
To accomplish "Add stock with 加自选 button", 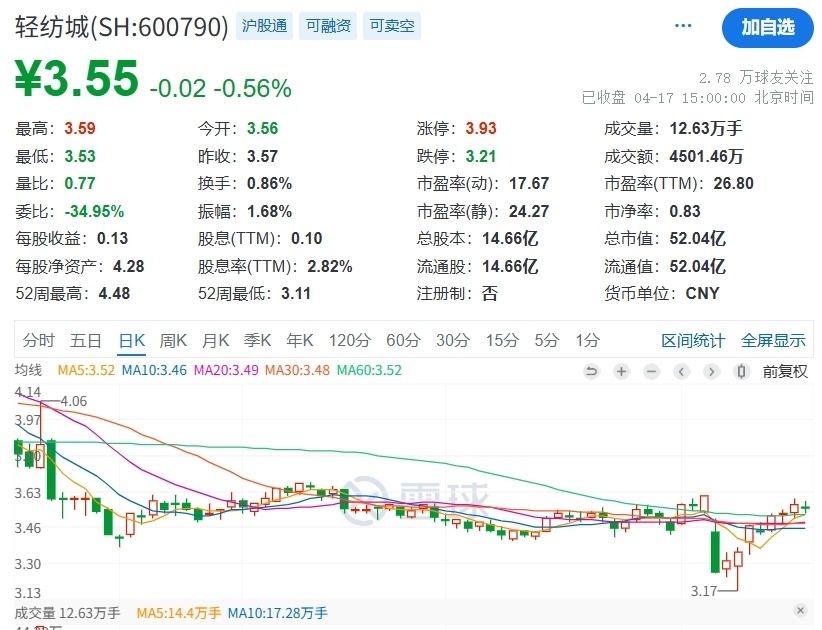I will pos(767,27).
